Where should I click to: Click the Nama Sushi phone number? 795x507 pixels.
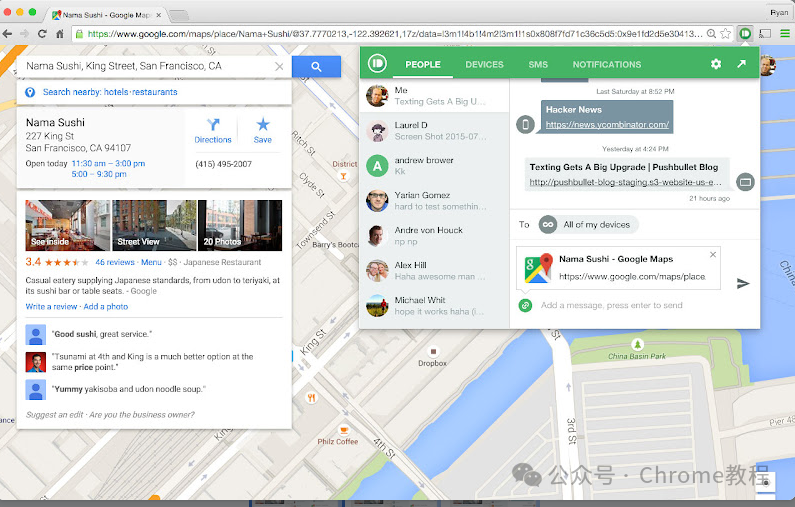pos(224,164)
